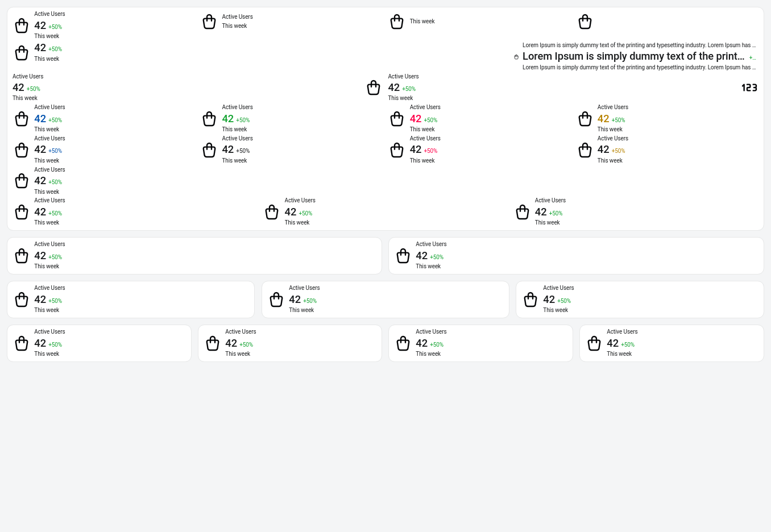The height and width of the screenshot is (532, 771).
Task: Click the "123" number icon
Action: click(749, 88)
